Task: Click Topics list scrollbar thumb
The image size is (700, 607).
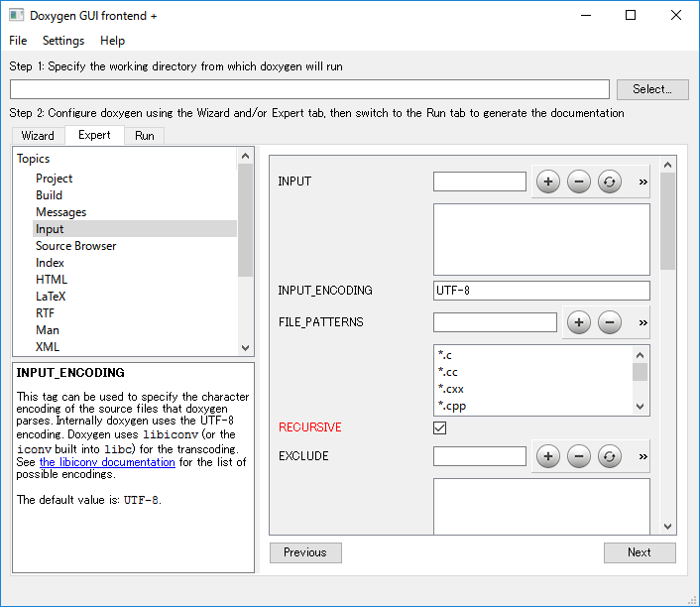Action: click(x=245, y=220)
